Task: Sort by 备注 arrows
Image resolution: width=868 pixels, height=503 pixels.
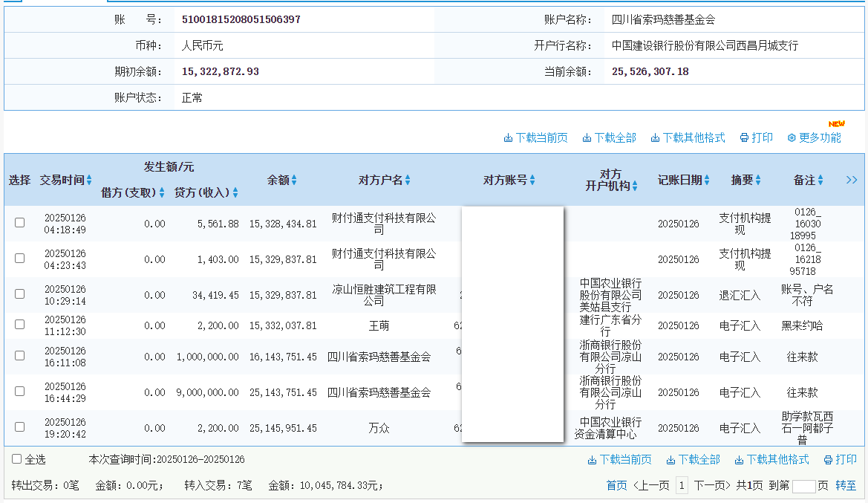Action: 820,180
